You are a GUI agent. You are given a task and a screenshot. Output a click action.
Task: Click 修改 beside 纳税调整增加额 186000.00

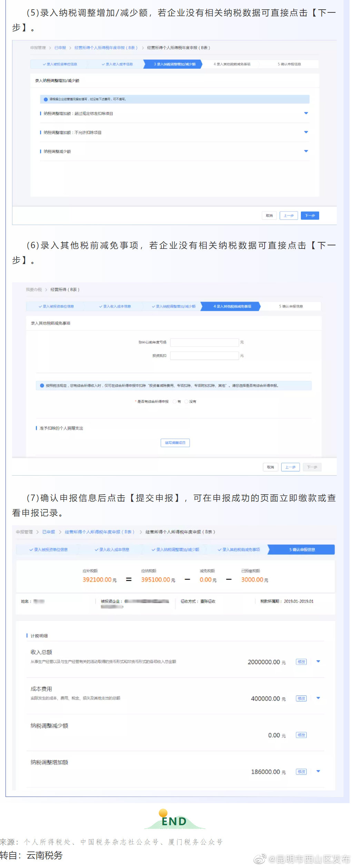point(302,772)
